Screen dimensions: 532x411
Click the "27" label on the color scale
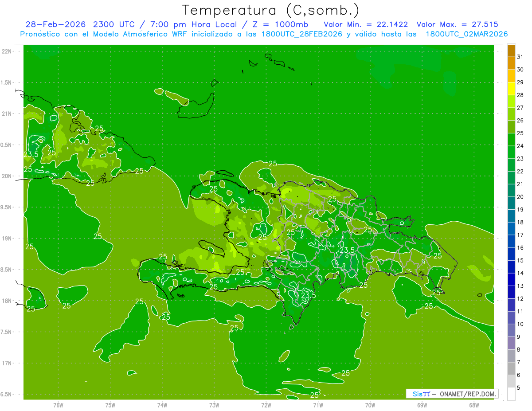[520, 108]
